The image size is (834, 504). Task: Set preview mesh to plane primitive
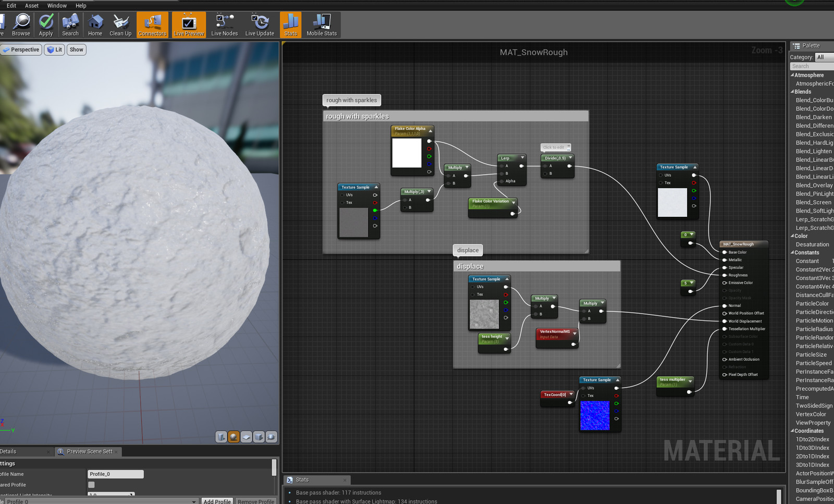247,437
